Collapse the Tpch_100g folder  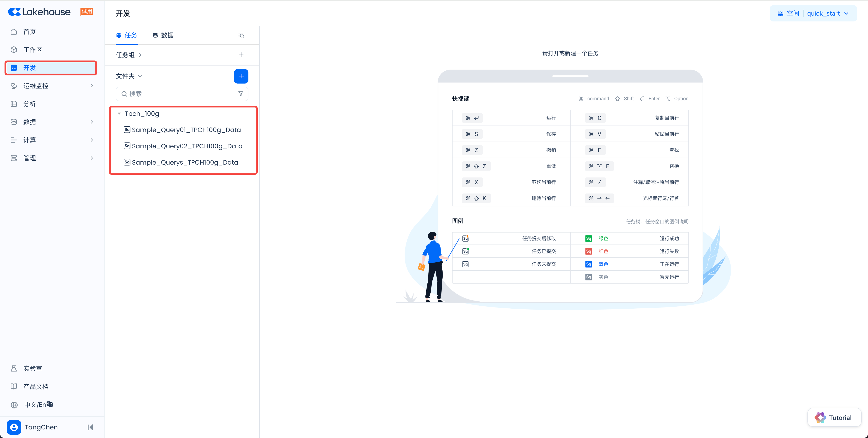[119, 114]
